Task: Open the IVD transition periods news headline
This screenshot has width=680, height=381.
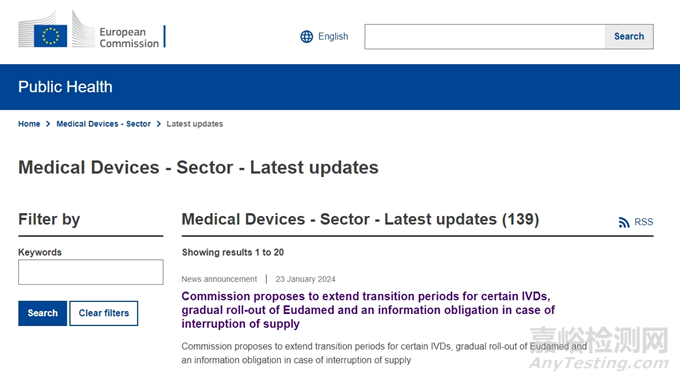Action: click(x=368, y=310)
